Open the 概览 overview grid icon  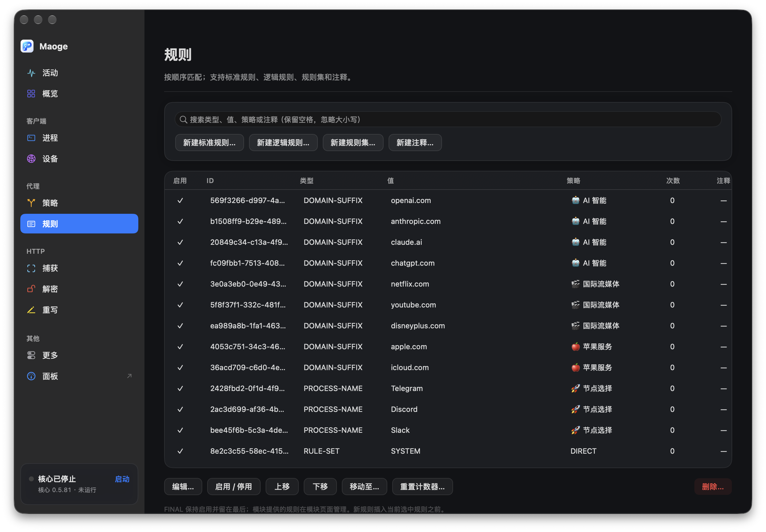pos(31,94)
